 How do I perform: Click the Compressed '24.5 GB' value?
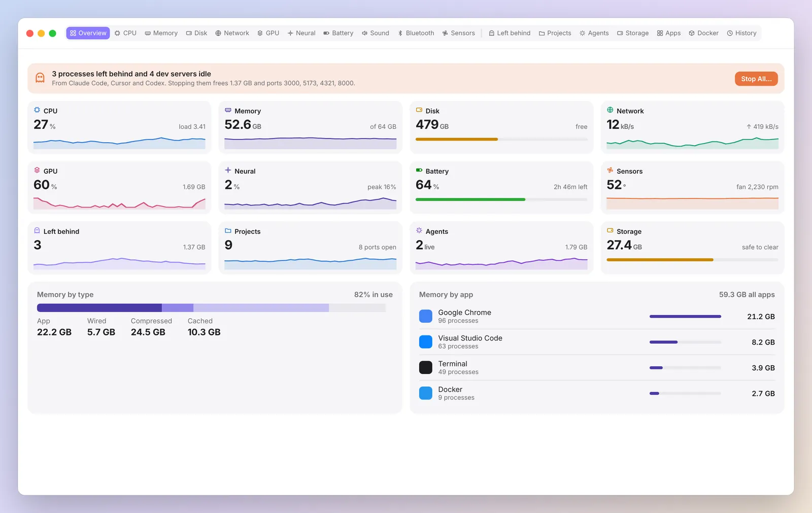pos(148,332)
